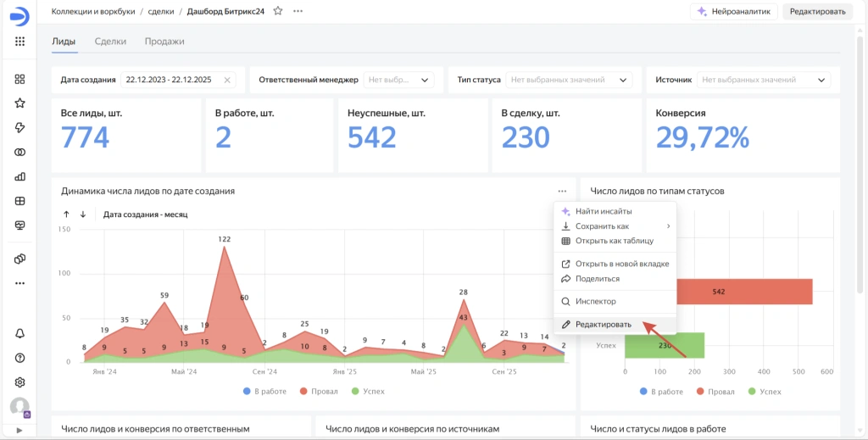
Task: Open the help question mark icon
Action: pyautogui.click(x=20, y=358)
